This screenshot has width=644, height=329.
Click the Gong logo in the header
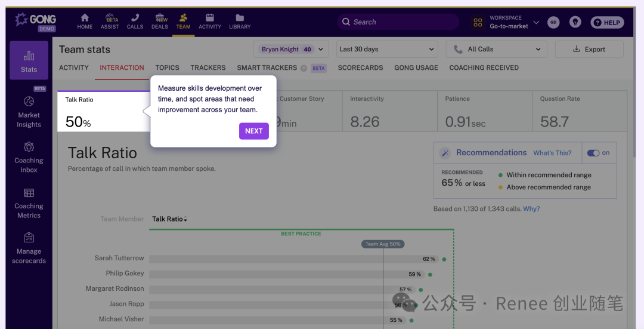click(x=36, y=22)
